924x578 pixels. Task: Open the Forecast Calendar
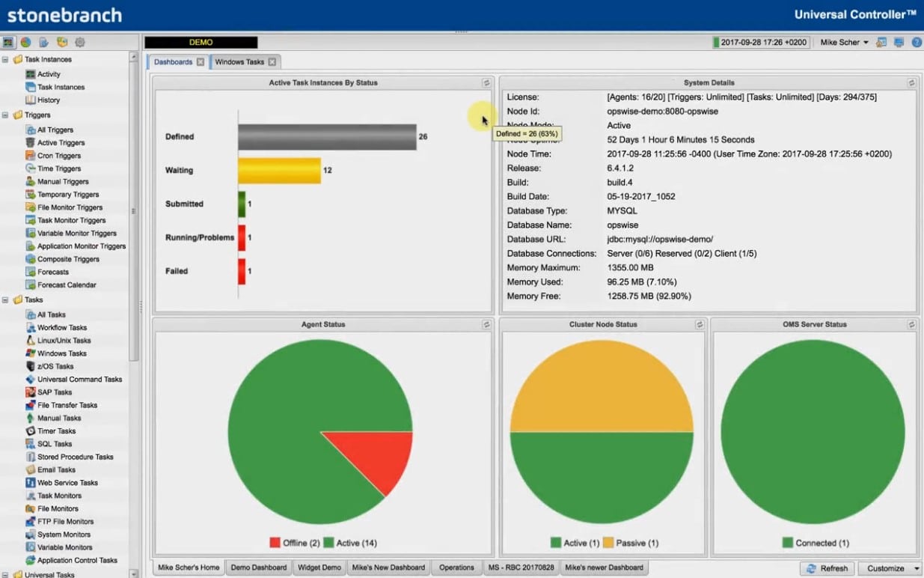[x=67, y=285]
